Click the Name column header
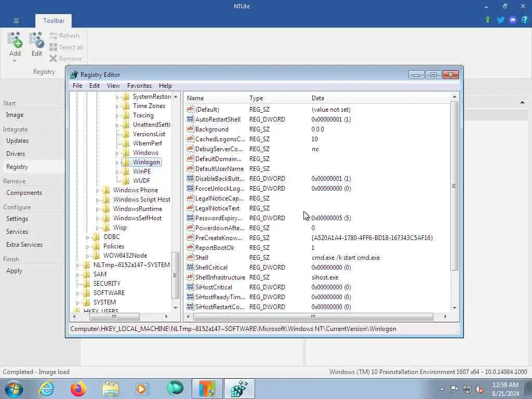 [216, 98]
